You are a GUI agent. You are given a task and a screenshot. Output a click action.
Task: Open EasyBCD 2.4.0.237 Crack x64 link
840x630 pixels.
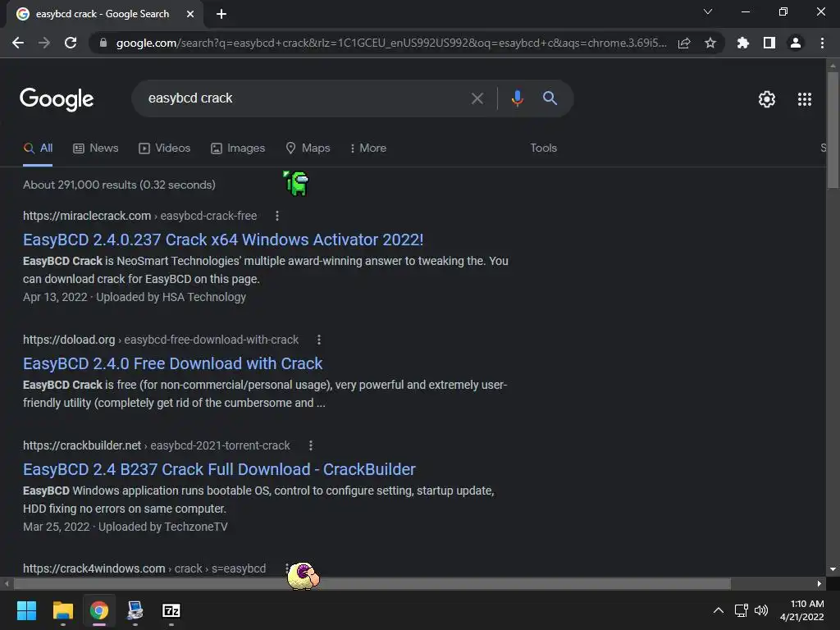tap(223, 240)
